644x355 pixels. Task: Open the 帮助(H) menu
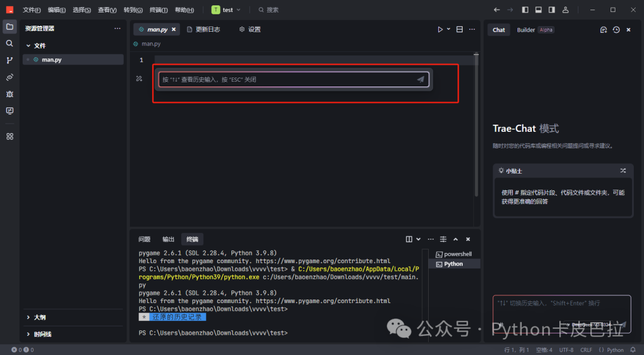click(x=184, y=10)
